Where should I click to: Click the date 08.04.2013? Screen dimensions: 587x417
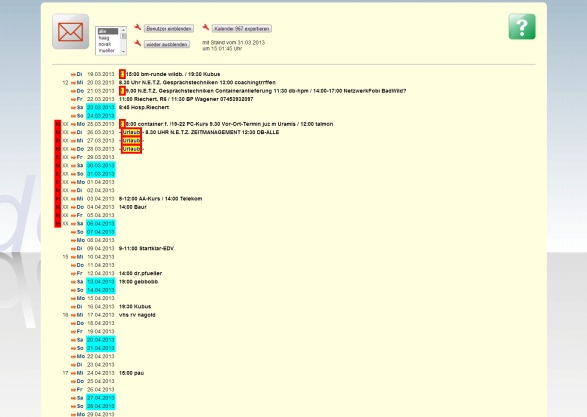click(101, 240)
